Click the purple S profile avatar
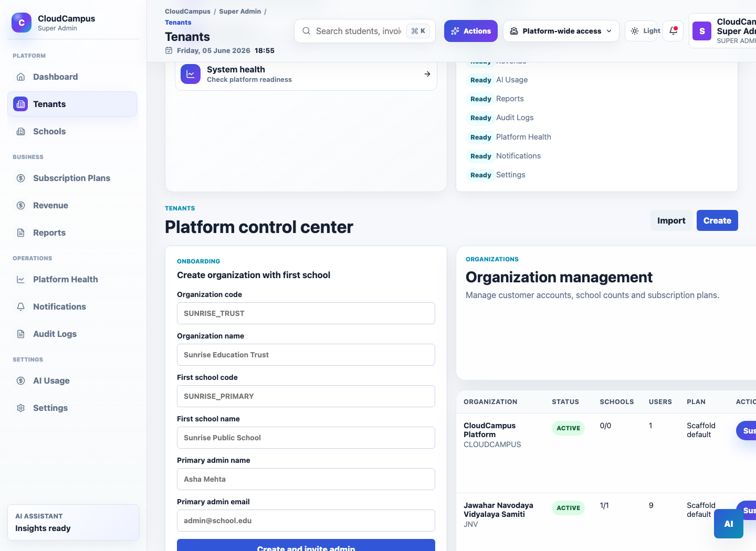Image resolution: width=756 pixels, height=551 pixels. [702, 31]
